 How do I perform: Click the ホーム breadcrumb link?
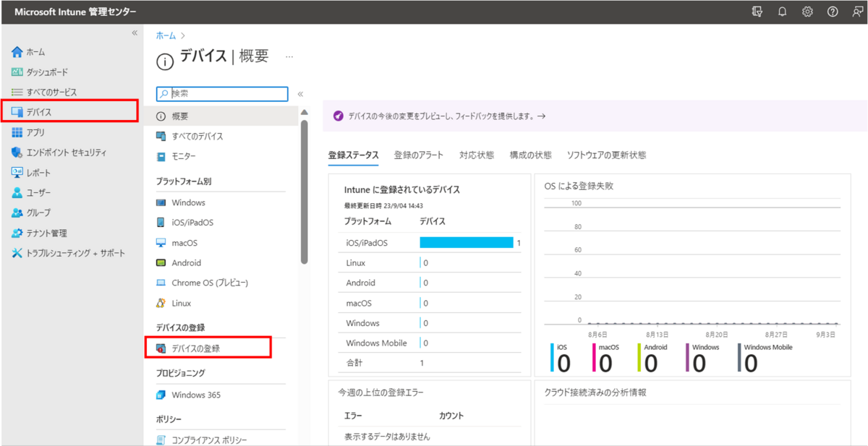(166, 35)
